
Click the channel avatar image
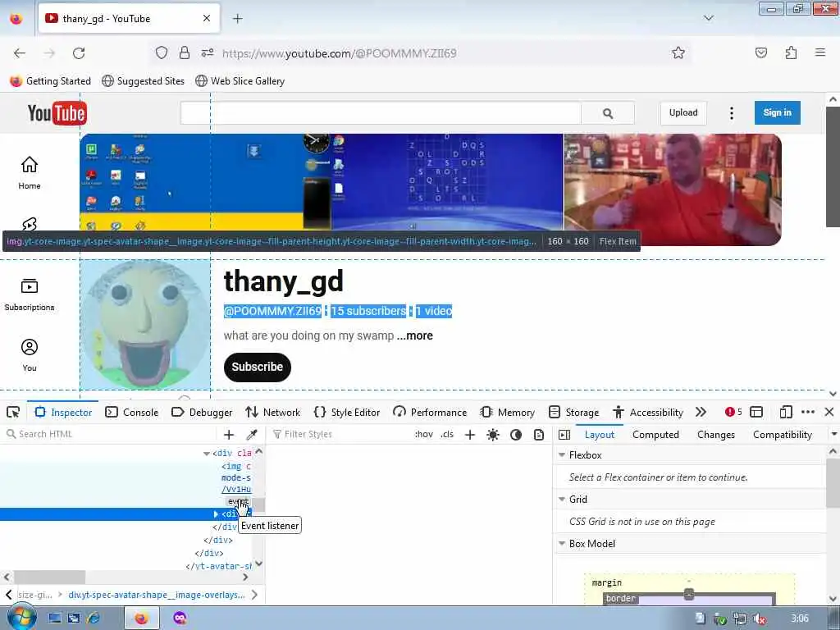pyautogui.click(x=145, y=325)
